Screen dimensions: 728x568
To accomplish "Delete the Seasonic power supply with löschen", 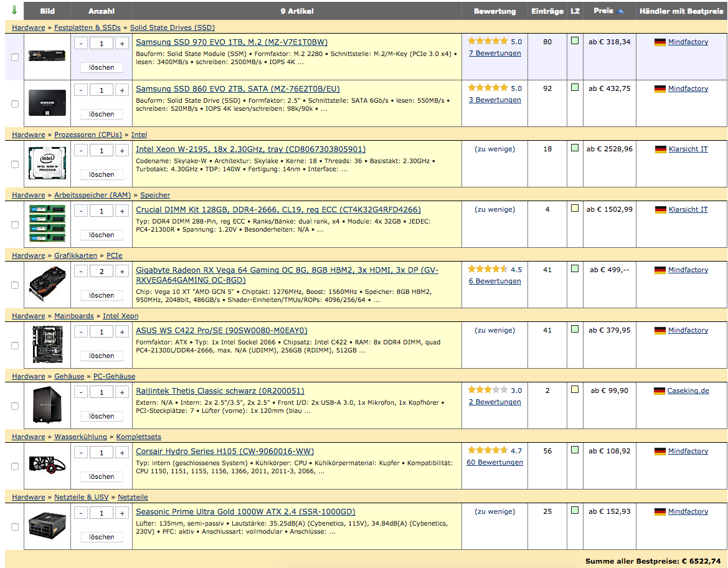I will tap(102, 537).
